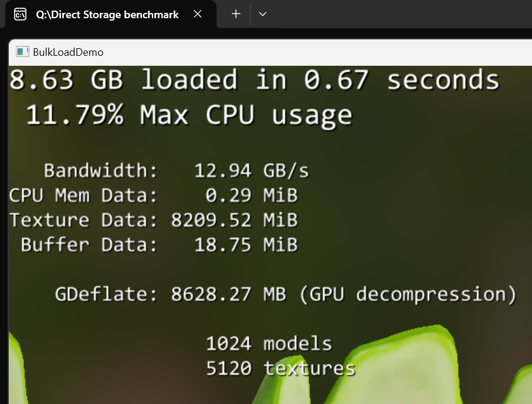This screenshot has height=404, width=532.
Task: Click the BulkLoadDemo window title text
Action: [x=68, y=52]
